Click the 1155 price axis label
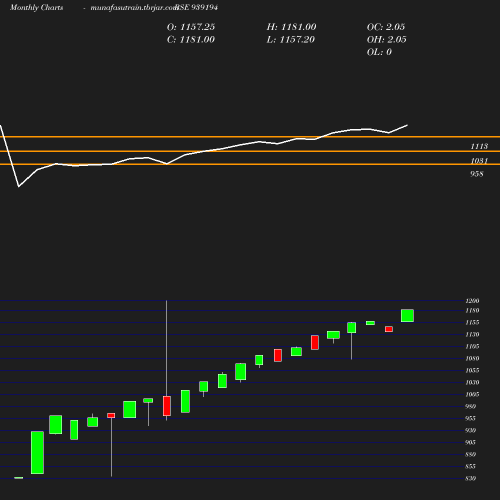 pyautogui.click(x=472, y=323)
